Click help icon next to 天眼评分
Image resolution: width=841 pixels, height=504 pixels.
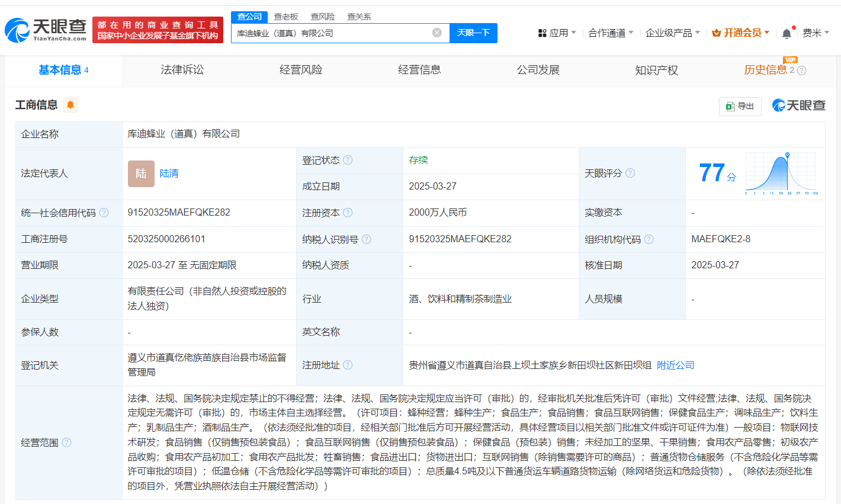[630, 173]
